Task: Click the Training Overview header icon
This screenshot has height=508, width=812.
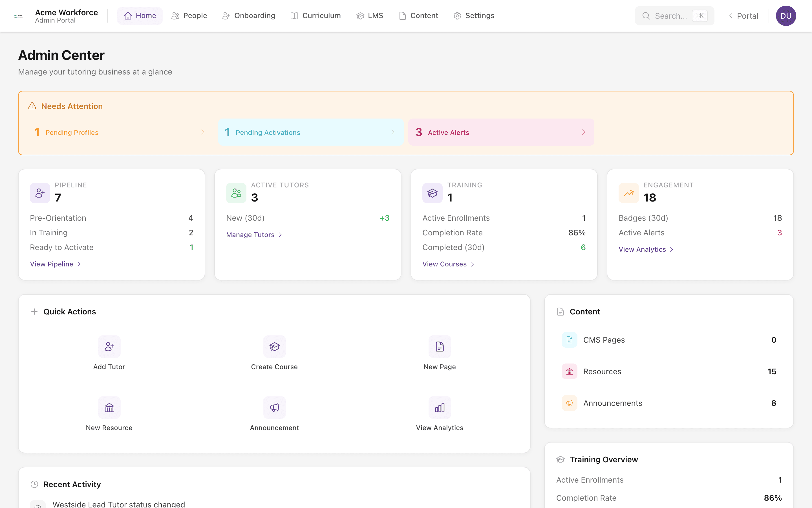Action: (x=560, y=459)
